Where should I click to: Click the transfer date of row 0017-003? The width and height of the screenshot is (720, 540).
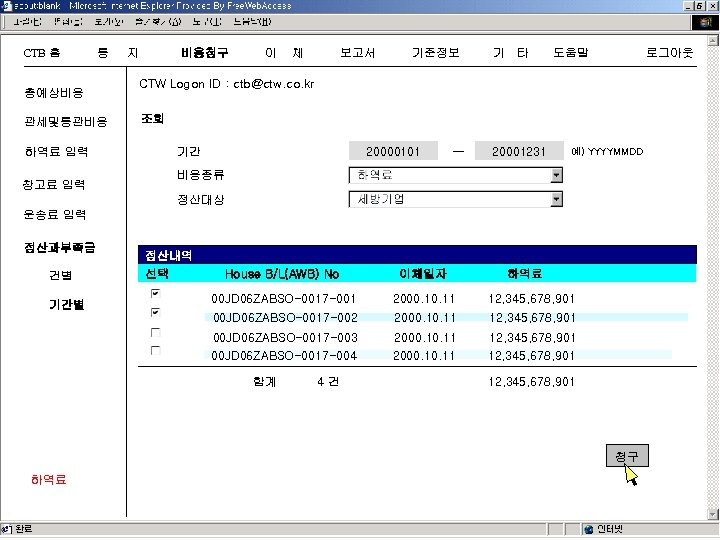[425, 338]
